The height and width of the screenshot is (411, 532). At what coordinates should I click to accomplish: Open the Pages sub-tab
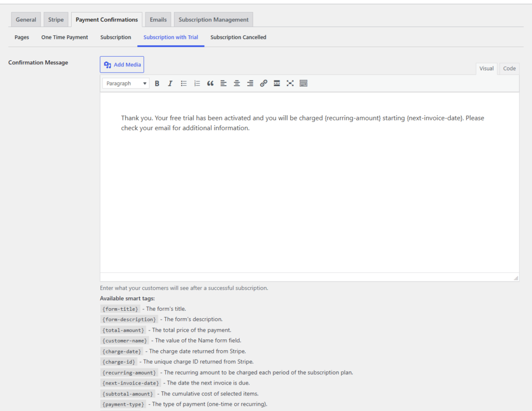pos(22,37)
